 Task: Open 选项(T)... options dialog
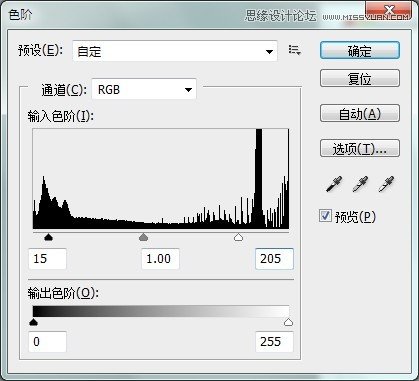360,148
